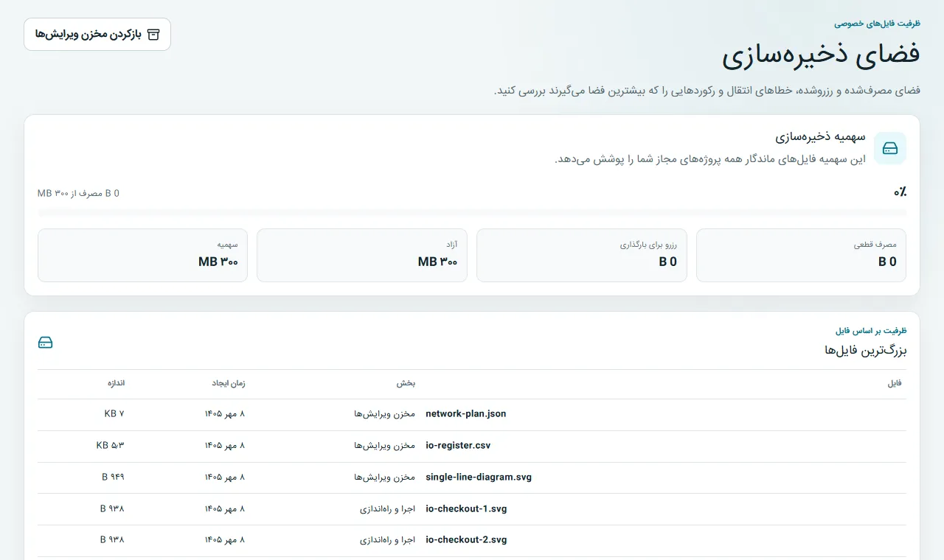944x560 pixels.
Task: Select the رزرو برای بارگذاری stat card
Action: (x=582, y=255)
